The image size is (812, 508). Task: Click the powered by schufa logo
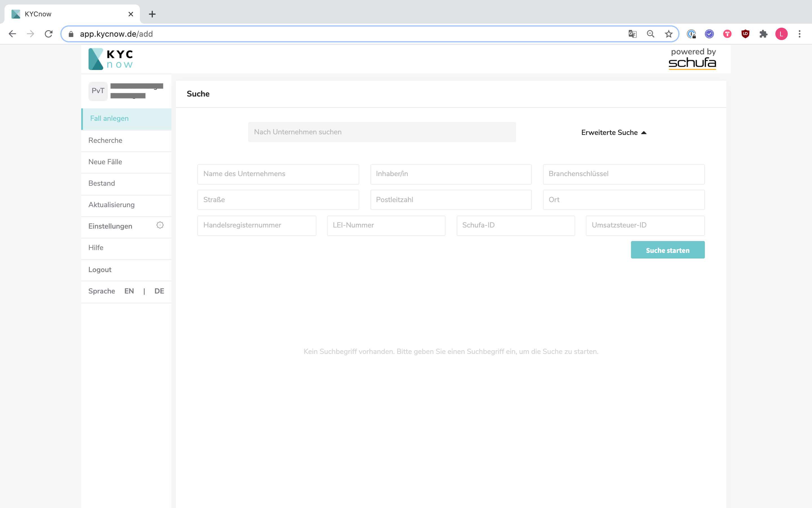[692, 59]
